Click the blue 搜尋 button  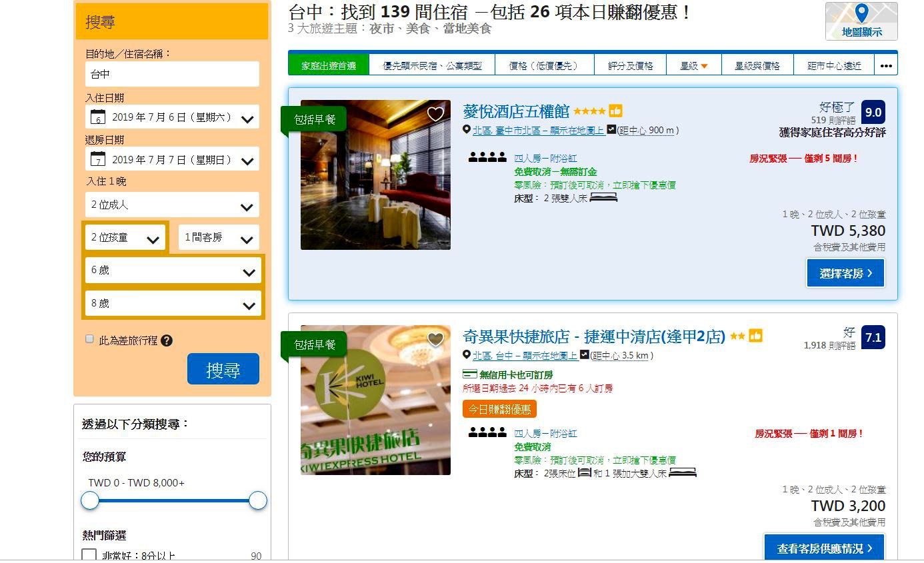pyautogui.click(x=223, y=369)
